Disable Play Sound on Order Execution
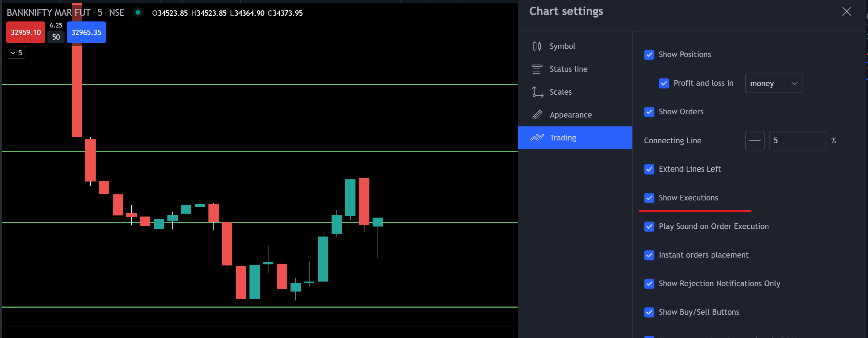The height and width of the screenshot is (338, 868). pyautogui.click(x=649, y=227)
